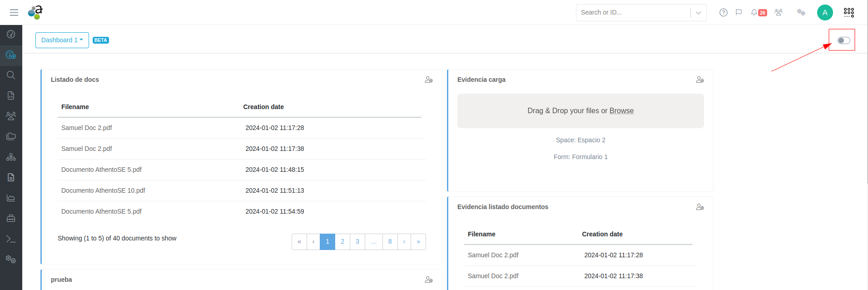Expand the Dashboard 1 dropdown
The width and height of the screenshot is (868, 290).
[62, 40]
